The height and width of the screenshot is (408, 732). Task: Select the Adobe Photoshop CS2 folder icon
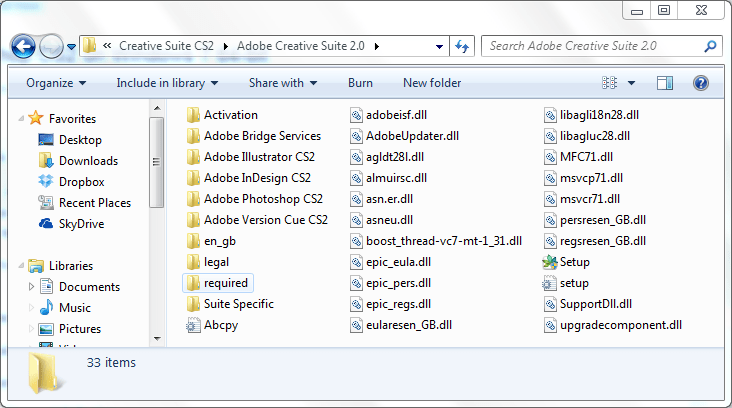pos(194,199)
